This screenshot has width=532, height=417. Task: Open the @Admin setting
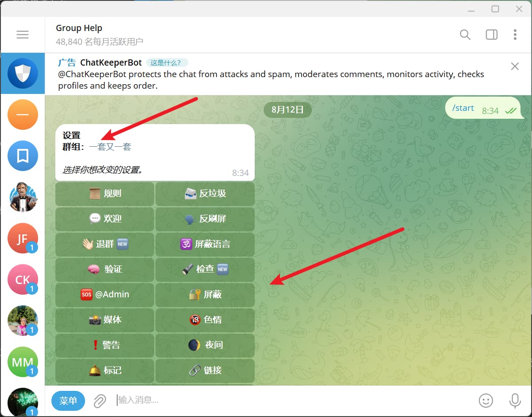click(105, 295)
